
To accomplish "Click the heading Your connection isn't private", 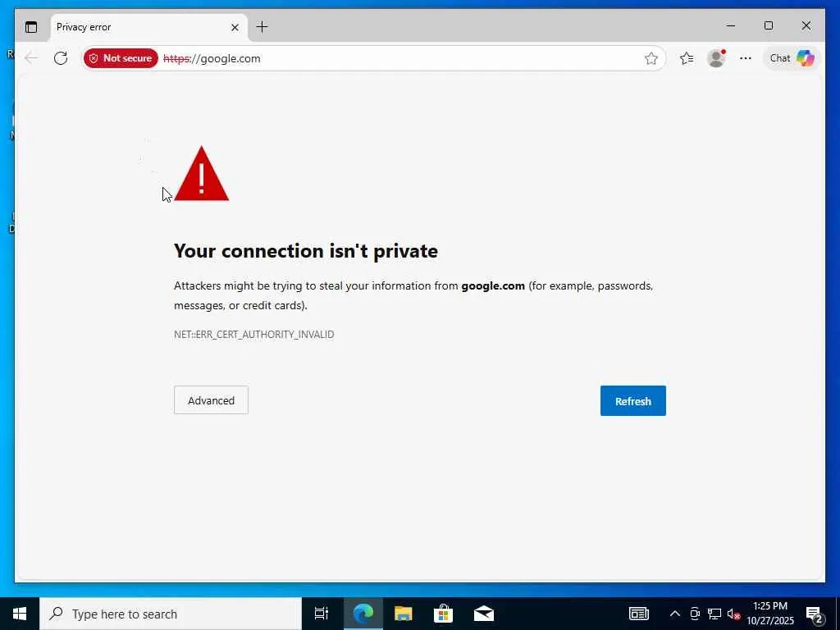I will point(306,251).
